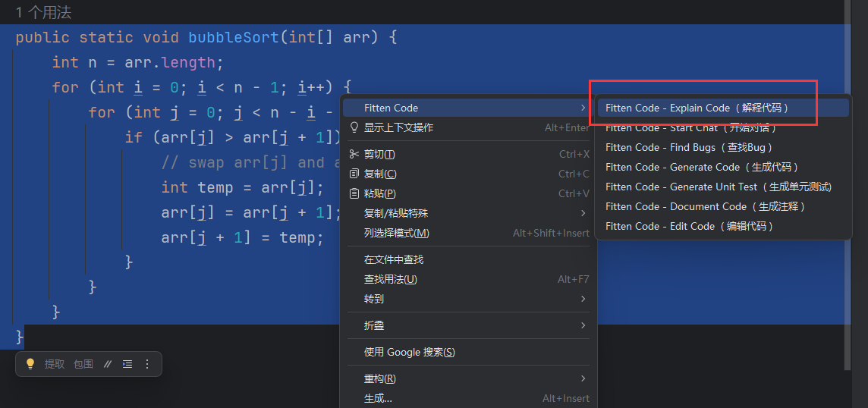The image size is (868, 408).
Task: Choose Fitten Code - Find Bugs (查找Bug)
Action: (723, 147)
